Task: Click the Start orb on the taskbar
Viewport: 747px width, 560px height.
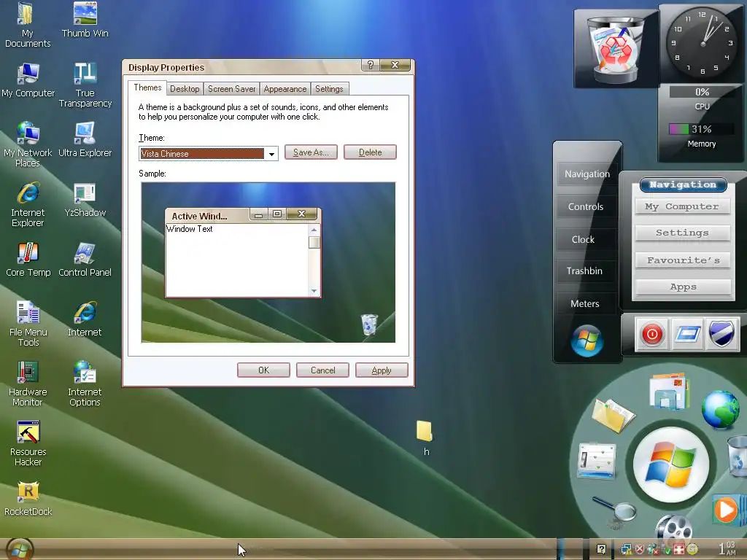Action: click(20, 550)
